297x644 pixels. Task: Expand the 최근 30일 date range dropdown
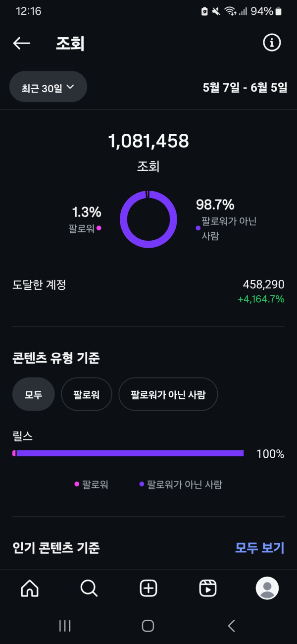[x=48, y=88]
